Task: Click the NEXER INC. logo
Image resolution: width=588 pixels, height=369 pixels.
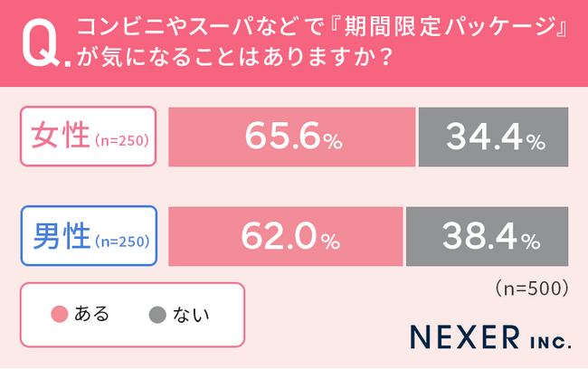Action: coord(489,338)
